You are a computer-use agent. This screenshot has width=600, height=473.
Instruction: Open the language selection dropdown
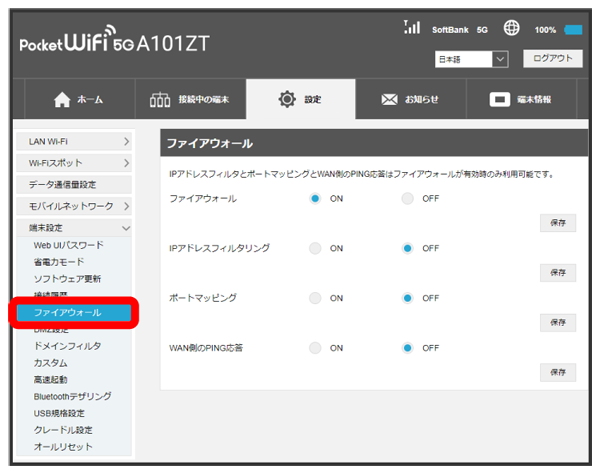(473, 60)
